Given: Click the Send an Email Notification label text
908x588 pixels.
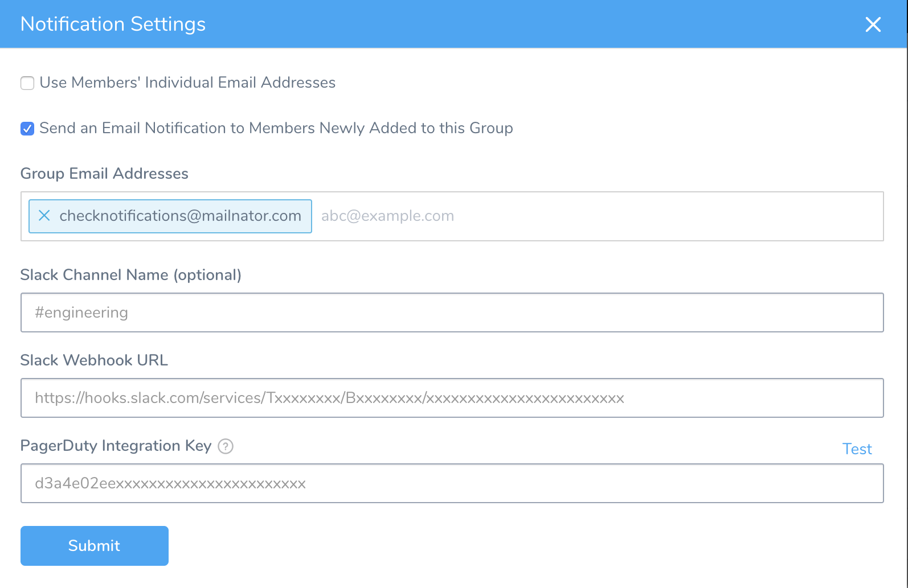Looking at the screenshot, I should click(276, 128).
